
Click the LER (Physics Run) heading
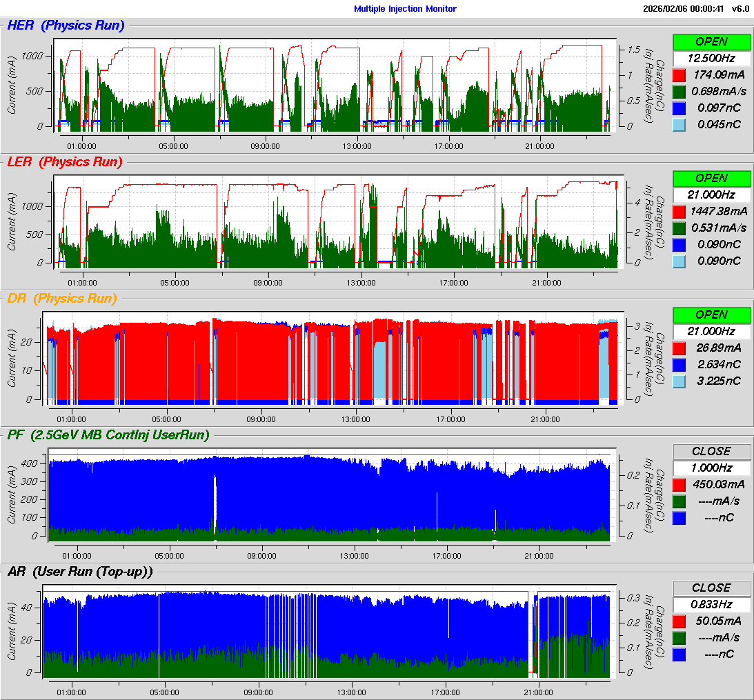pos(65,162)
